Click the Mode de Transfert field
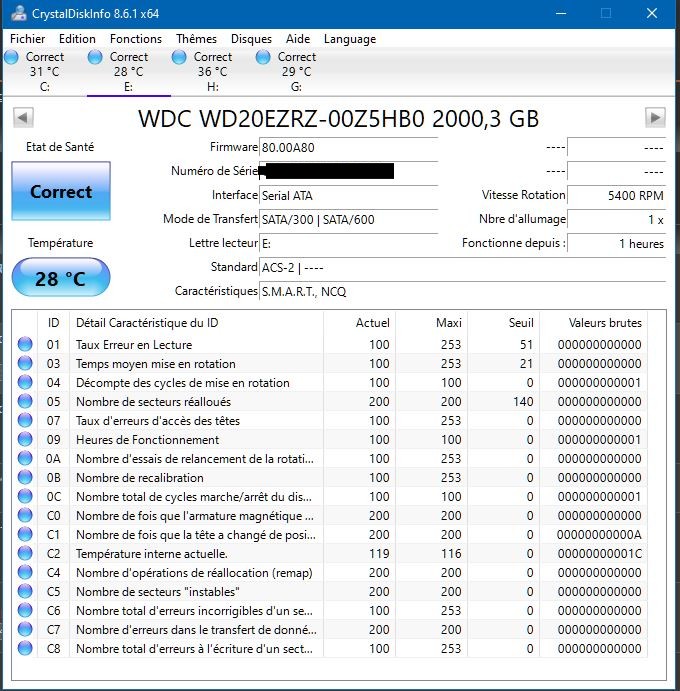Image resolution: width=680 pixels, height=691 pixels. pyautogui.click(x=349, y=219)
